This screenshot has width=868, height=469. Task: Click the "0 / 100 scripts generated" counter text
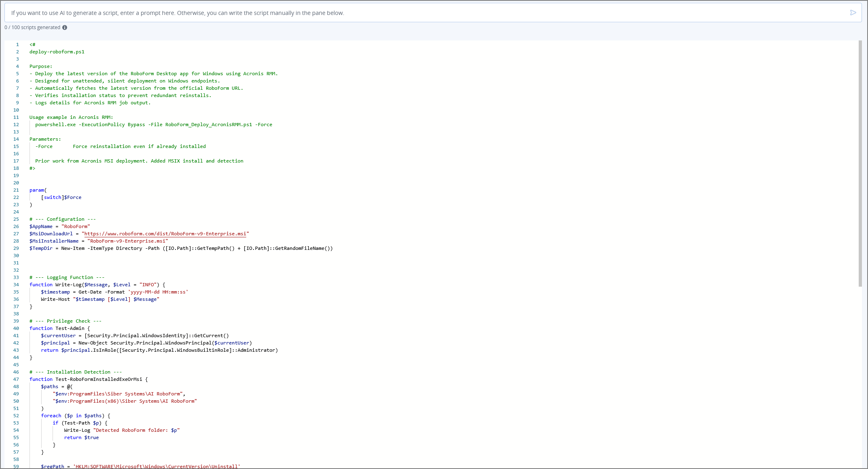click(32, 27)
